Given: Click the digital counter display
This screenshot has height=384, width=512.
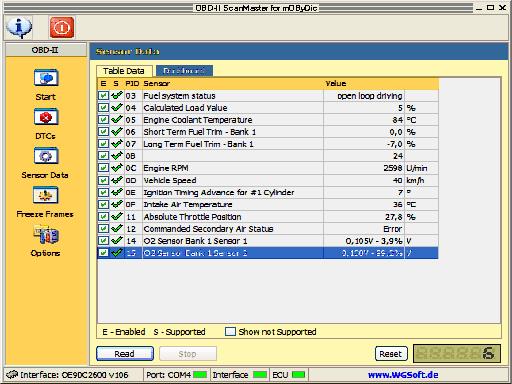Looking at the screenshot, I should [457, 354].
